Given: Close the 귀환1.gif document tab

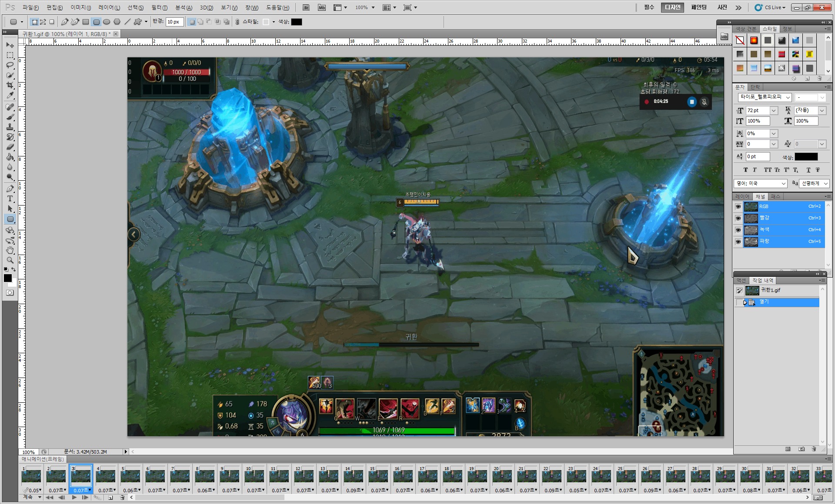Looking at the screenshot, I should click(116, 34).
